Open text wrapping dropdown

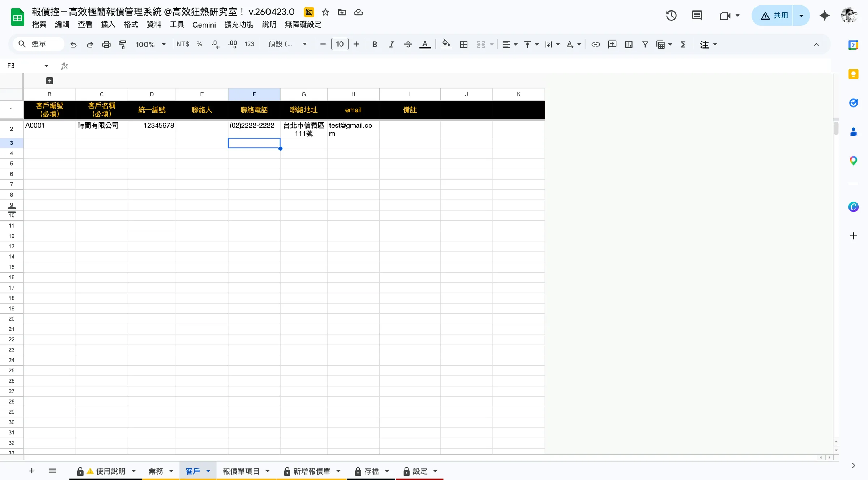pos(552,45)
